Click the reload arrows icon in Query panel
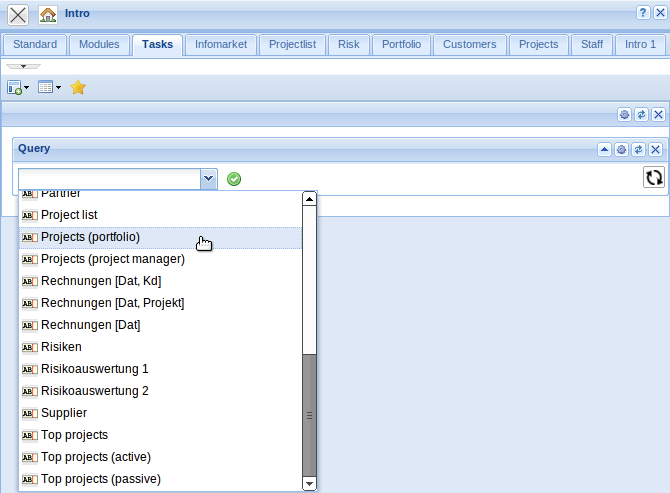This screenshot has width=670, height=493. [654, 177]
